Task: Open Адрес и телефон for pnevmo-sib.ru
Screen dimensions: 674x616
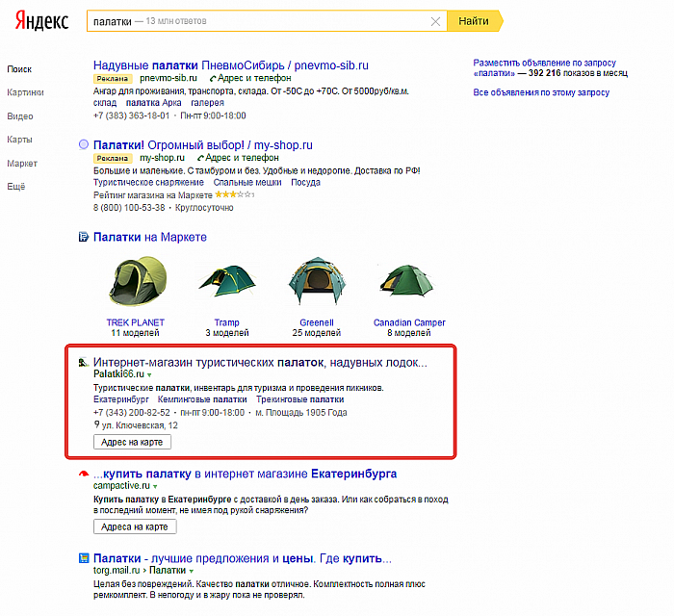Action: (x=250, y=78)
